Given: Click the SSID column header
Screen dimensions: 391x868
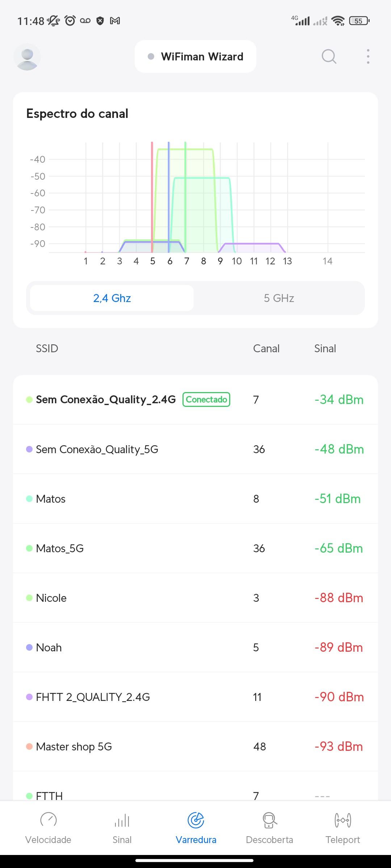Looking at the screenshot, I should (47, 349).
